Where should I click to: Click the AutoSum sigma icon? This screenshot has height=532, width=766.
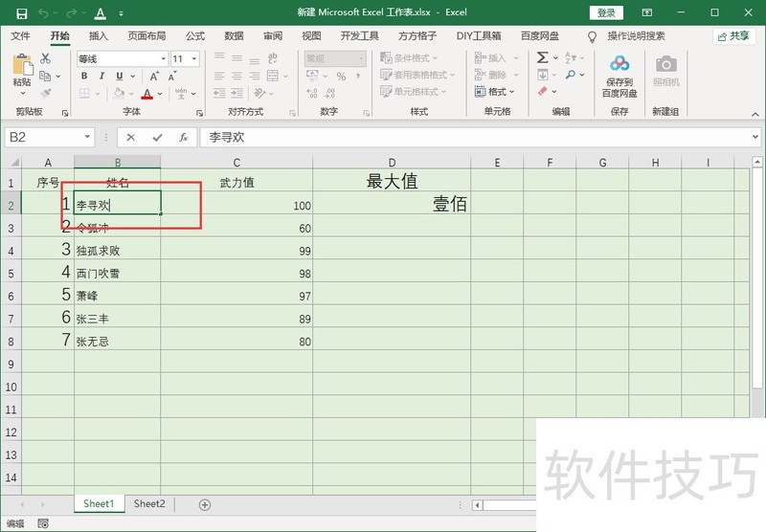[x=542, y=57]
